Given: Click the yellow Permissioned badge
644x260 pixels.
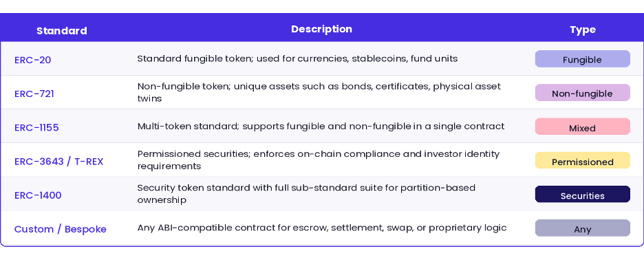Looking at the screenshot, I should (582, 160).
